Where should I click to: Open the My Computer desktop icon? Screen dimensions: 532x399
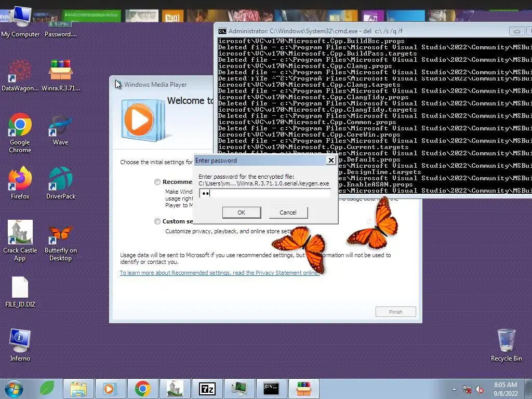point(20,22)
